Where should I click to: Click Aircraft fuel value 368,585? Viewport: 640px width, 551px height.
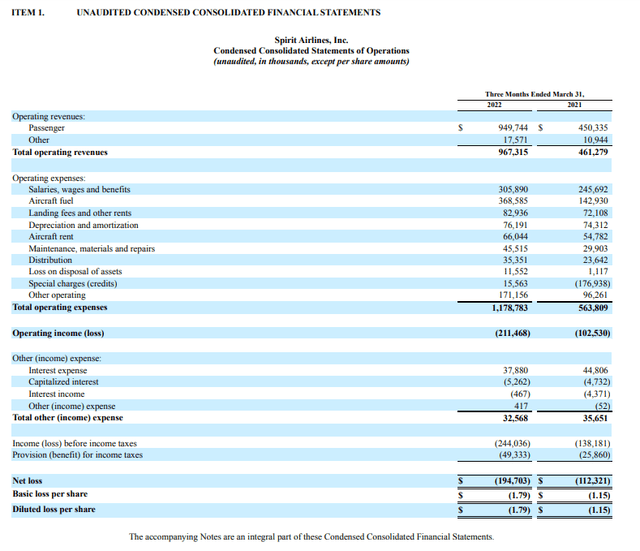tap(513, 201)
